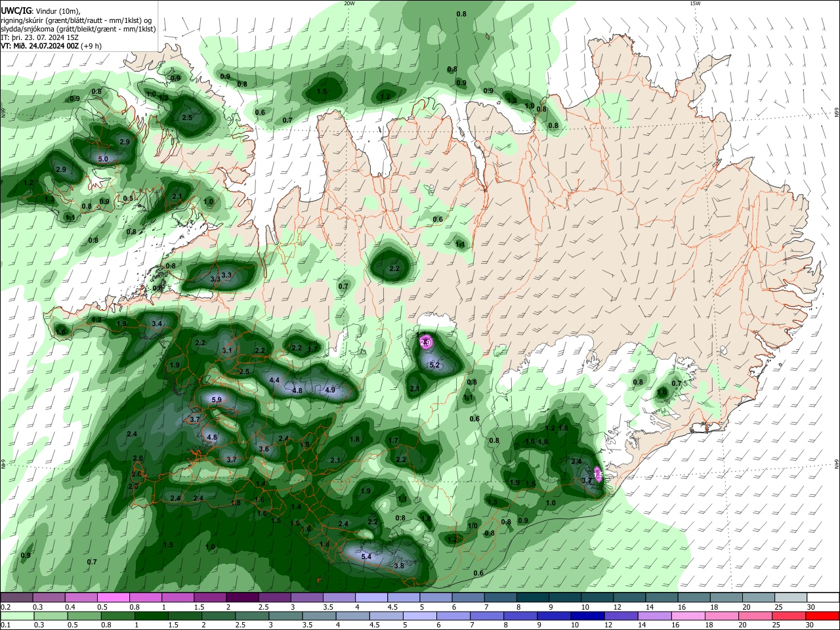Select the white swatch labeled 30 in top legend row
Image resolution: width=840 pixels, height=630 pixels.
(823, 597)
